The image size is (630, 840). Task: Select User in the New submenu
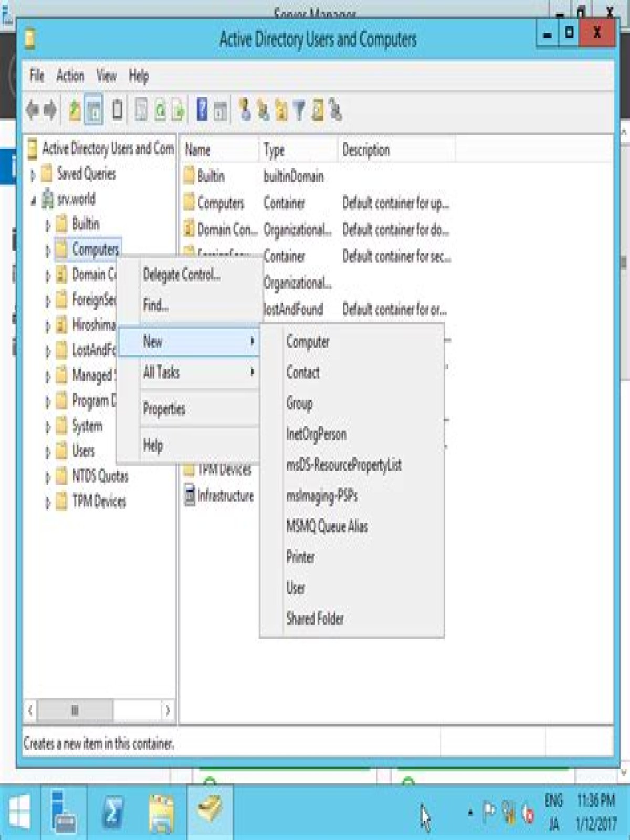[x=352, y=587]
